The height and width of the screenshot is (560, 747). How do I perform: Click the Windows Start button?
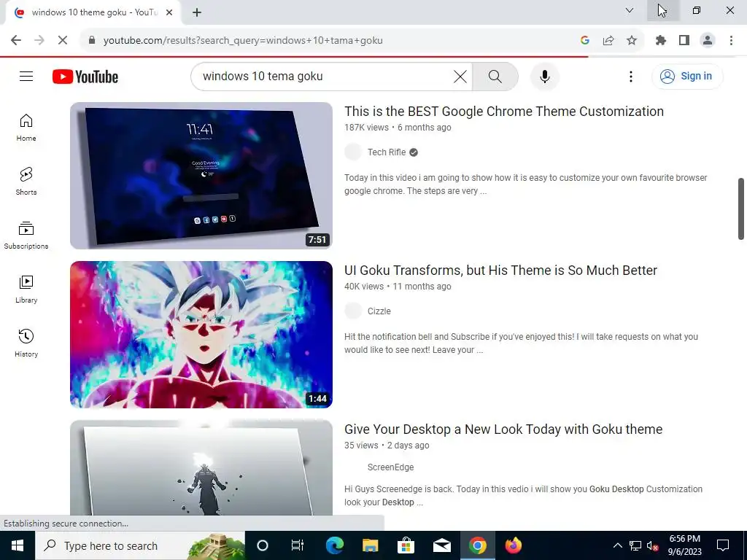(x=18, y=545)
